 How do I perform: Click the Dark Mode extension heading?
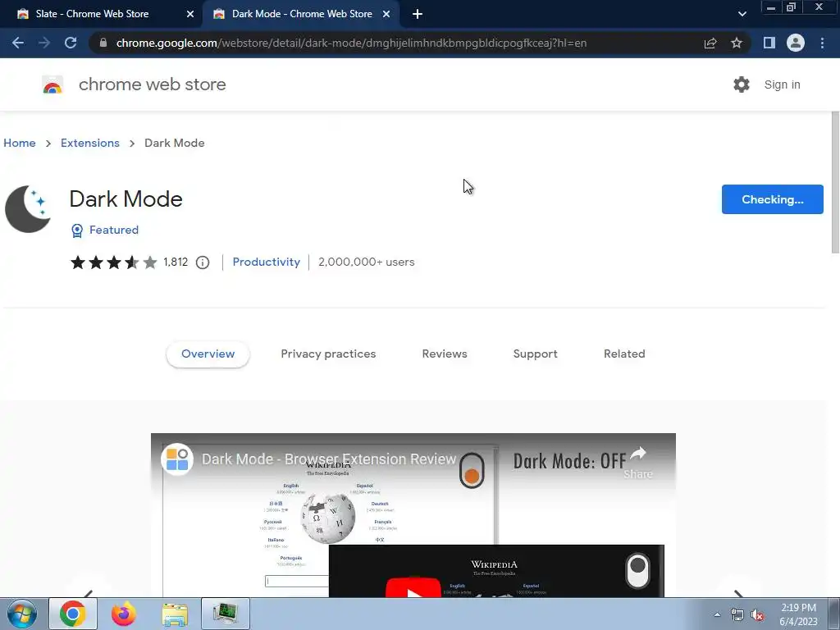click(126, 199)
